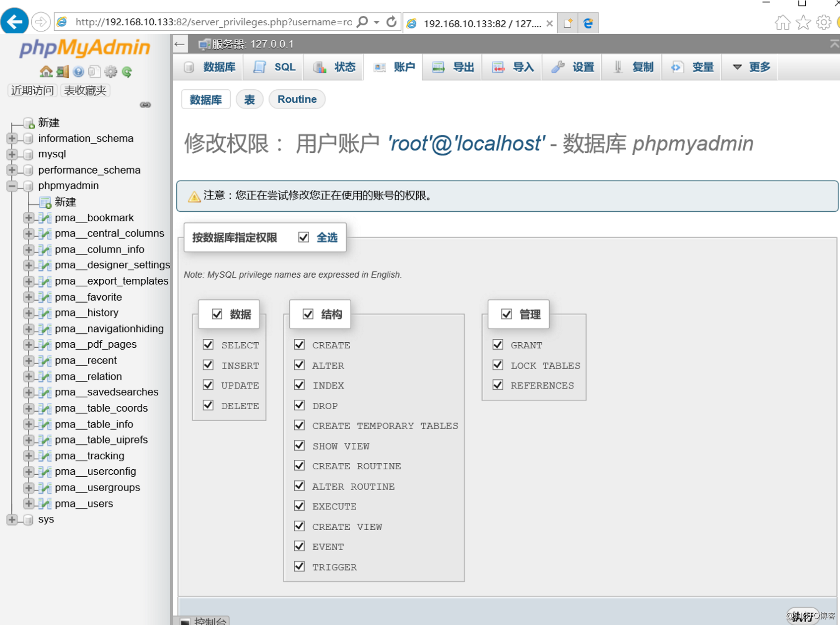Expand the performance_schema database node
Viewport: 840px width, 625px height.
[12, 170]
